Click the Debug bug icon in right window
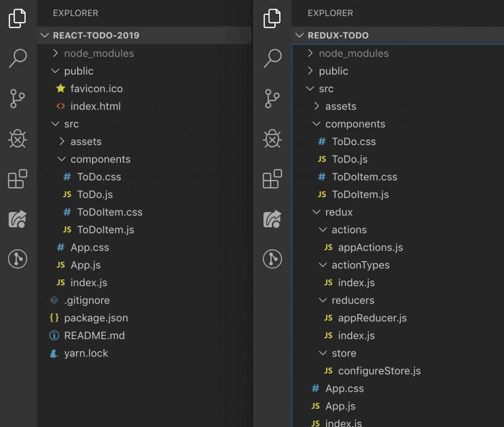This screenshot has height=427, width=504. (272, 139)
